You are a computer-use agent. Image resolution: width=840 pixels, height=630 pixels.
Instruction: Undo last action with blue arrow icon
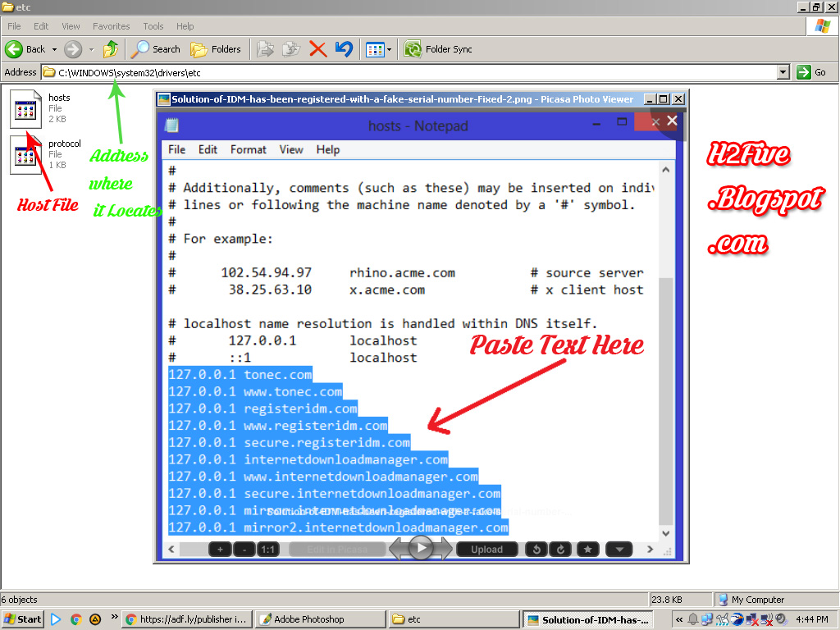coord(344,49)
